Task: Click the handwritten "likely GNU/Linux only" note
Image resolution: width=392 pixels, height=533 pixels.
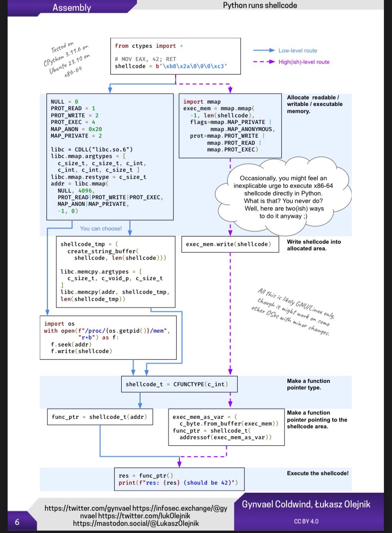Action: [x=293, y=312]
